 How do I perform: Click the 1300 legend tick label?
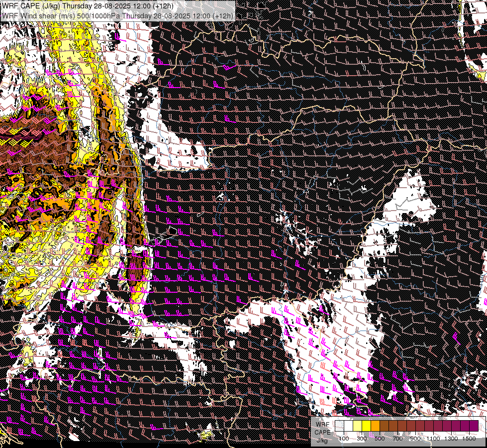tap(451, 439)
